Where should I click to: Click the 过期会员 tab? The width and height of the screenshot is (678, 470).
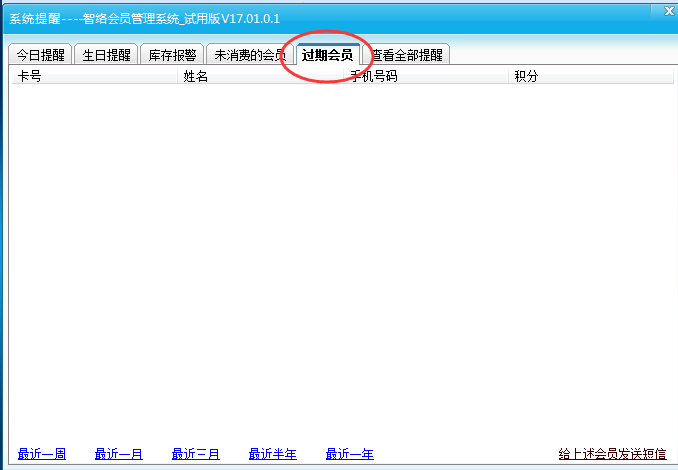tap(328, 54)
